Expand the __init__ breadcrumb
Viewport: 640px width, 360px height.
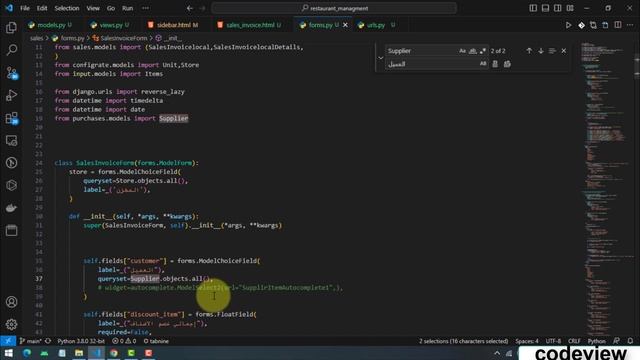pos(169,38)
